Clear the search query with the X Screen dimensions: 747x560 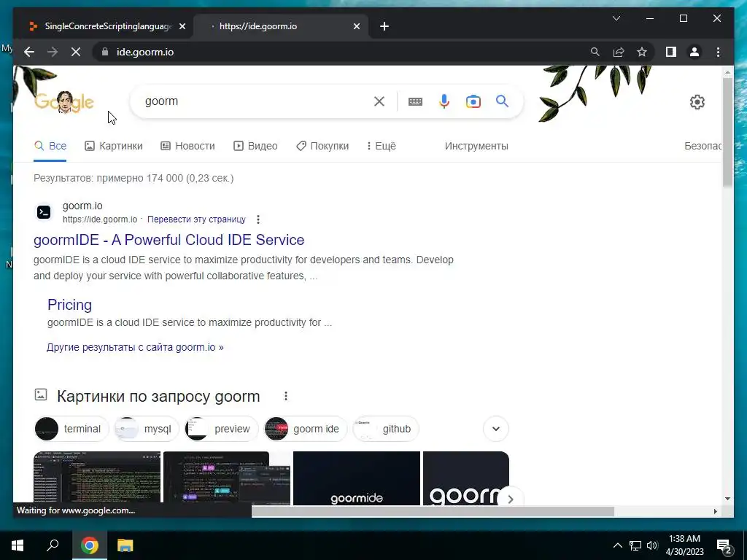[379, 101]
